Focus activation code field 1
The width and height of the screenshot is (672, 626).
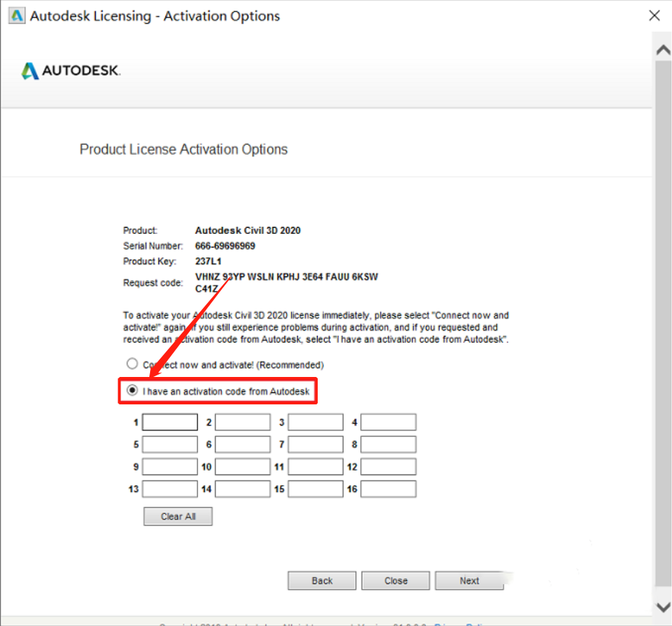tap(170, 422)
